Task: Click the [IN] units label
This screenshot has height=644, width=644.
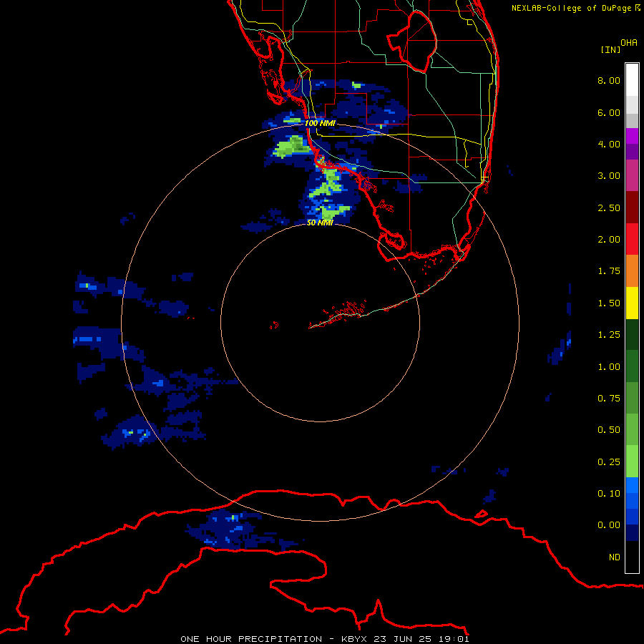Action: (x=610, y=49)
